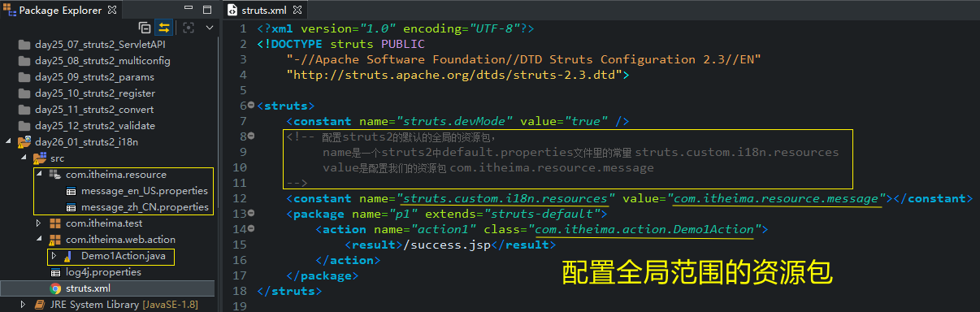This screenshot has height=312, width=980.
Task: Fold the action element at line 14
Action: [251, 229]
